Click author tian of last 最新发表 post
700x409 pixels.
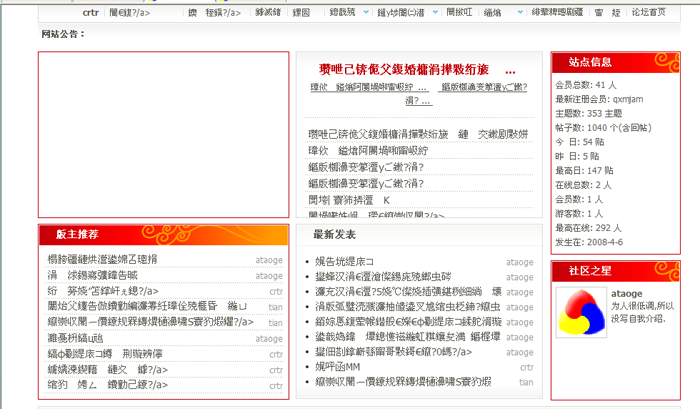point(525,382)
